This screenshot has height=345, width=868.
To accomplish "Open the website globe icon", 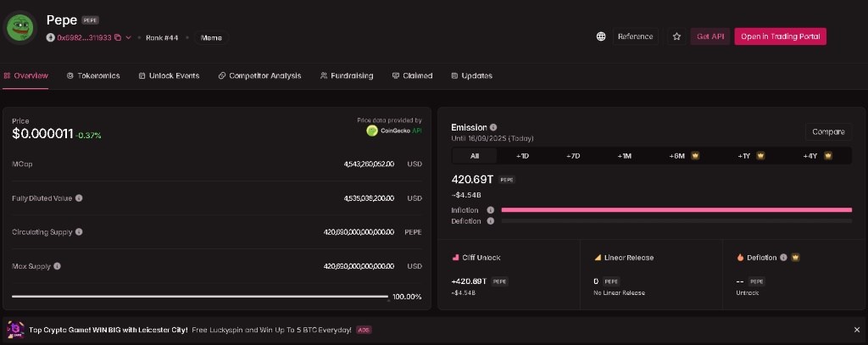I will pos(601,36).
